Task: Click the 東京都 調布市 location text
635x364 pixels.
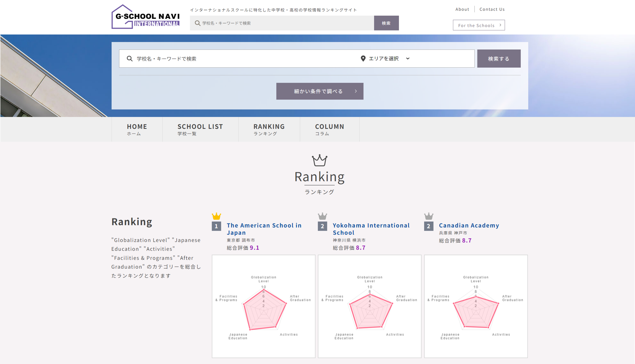Action: pos(241,240)
